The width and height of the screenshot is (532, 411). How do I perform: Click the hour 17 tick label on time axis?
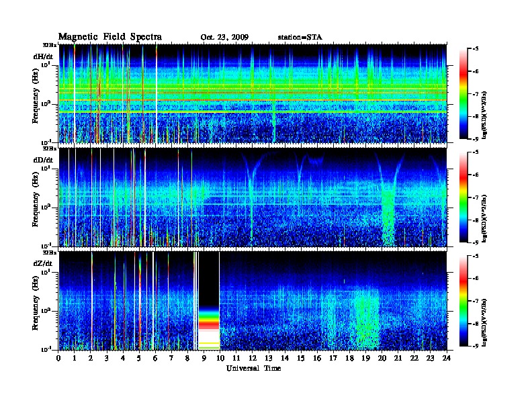tap(333, 358)
